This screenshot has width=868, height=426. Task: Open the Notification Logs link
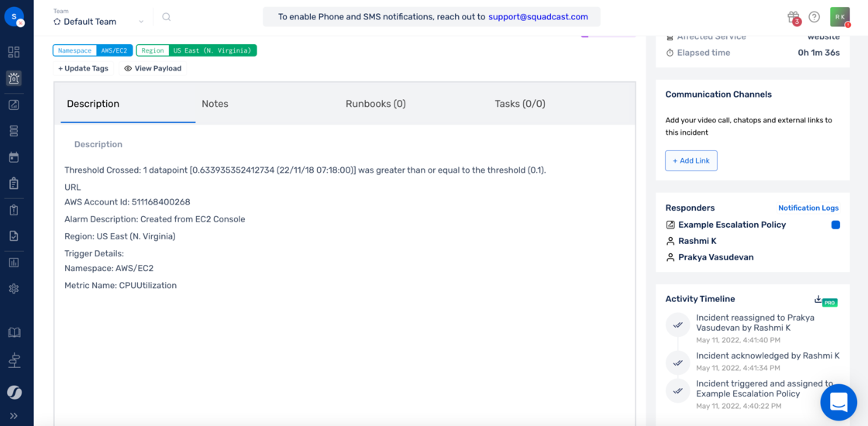(808, 208)
